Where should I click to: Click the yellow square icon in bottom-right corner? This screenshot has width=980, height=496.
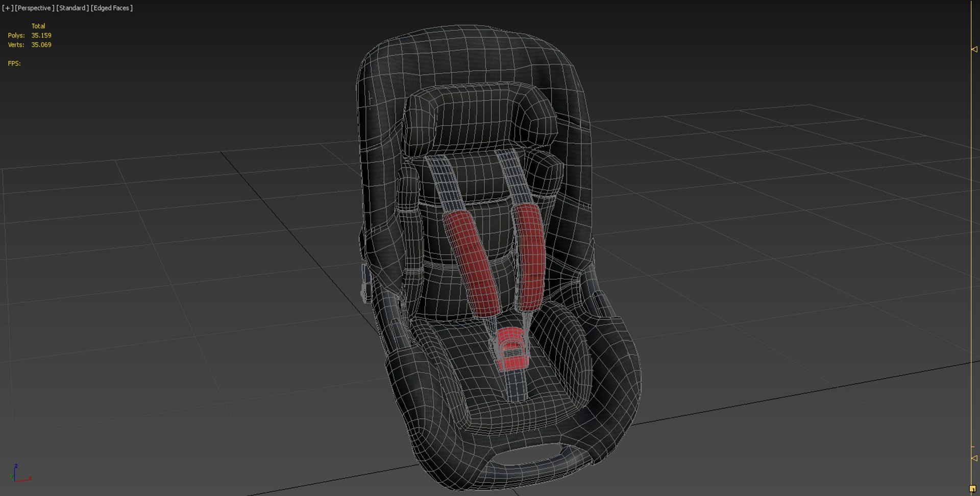[x=972, y=489]
